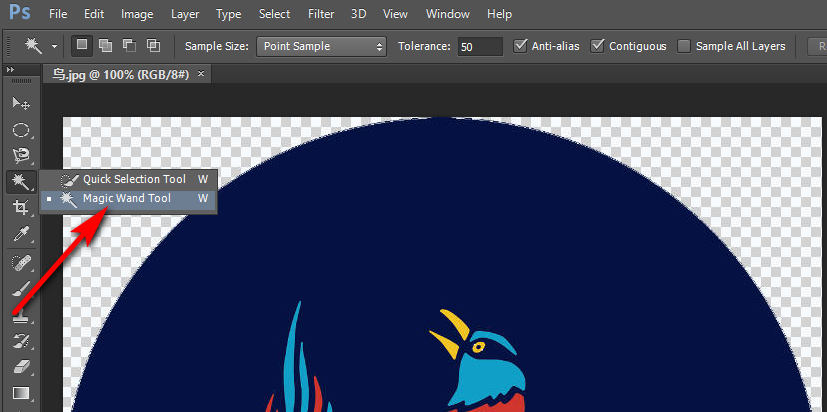
Task: Choose Quick Selection Tool from flyout
Action: point(128,179)
